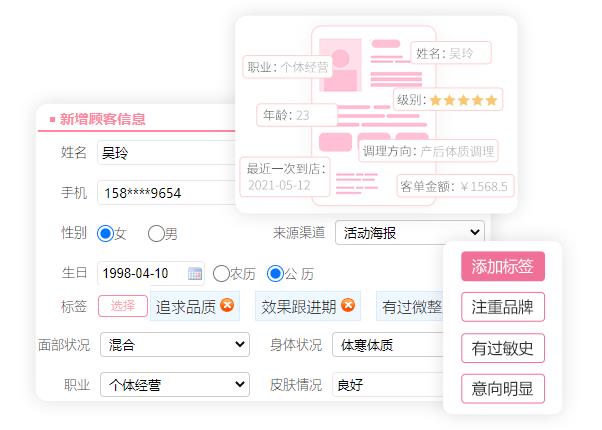The image size is (602, 430).
Task: Select the 有过敏史 tag option
Action: click(x=502, y=348)
